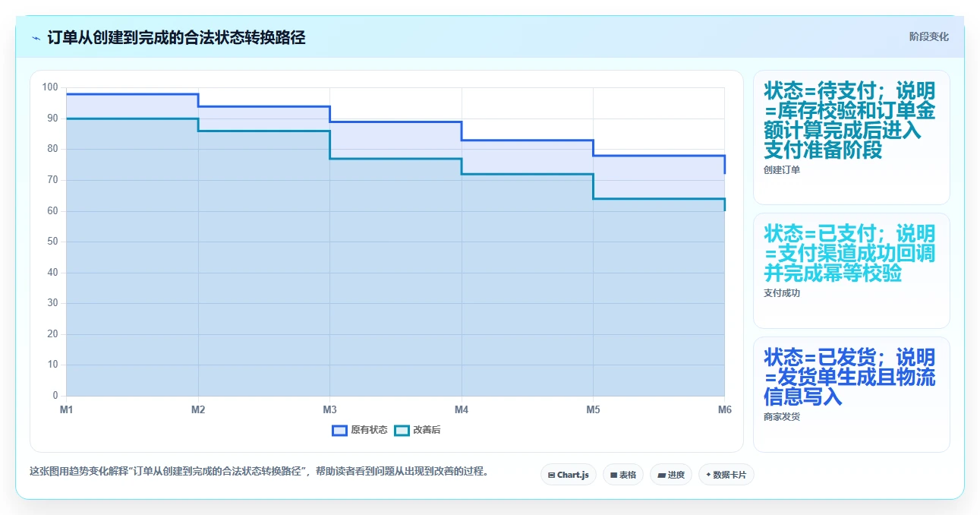This screenshot has height=515, width=980.
Task: Select the 进度 chip
Action: tap(671, 475)
